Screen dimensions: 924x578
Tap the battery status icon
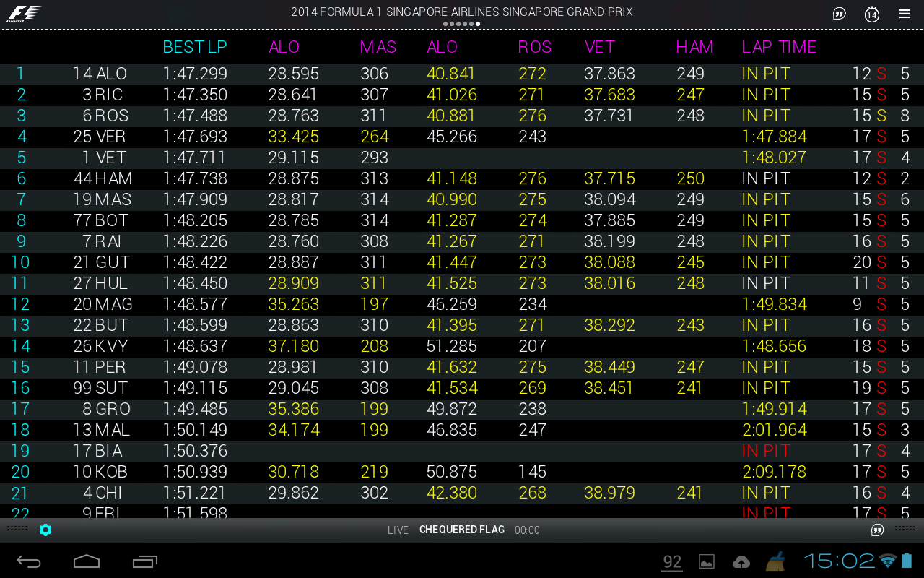coord(907,561)
